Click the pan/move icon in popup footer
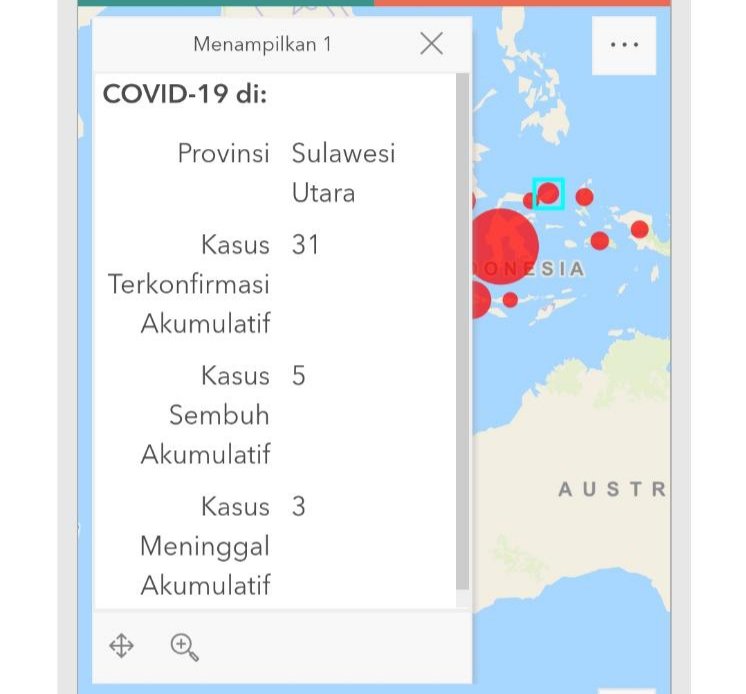The image size is (746, 694). (x=121, y=646)
